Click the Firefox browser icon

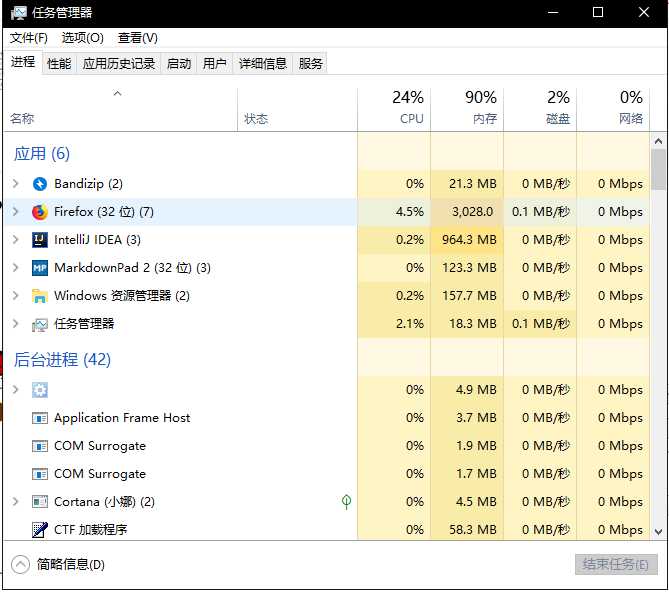pos(40,212)
